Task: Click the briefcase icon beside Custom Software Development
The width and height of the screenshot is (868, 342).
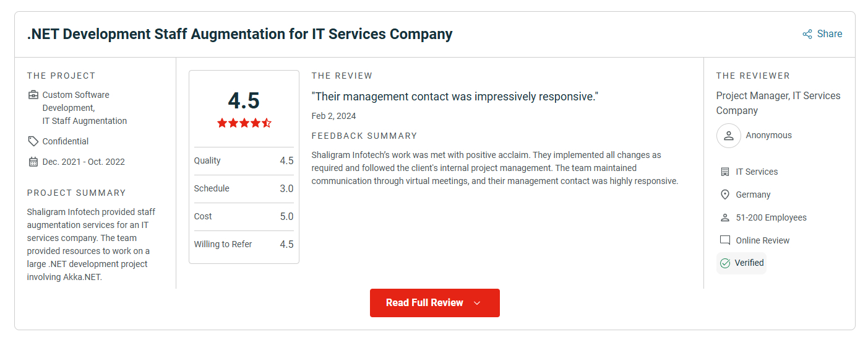Action: click(33, 95)
